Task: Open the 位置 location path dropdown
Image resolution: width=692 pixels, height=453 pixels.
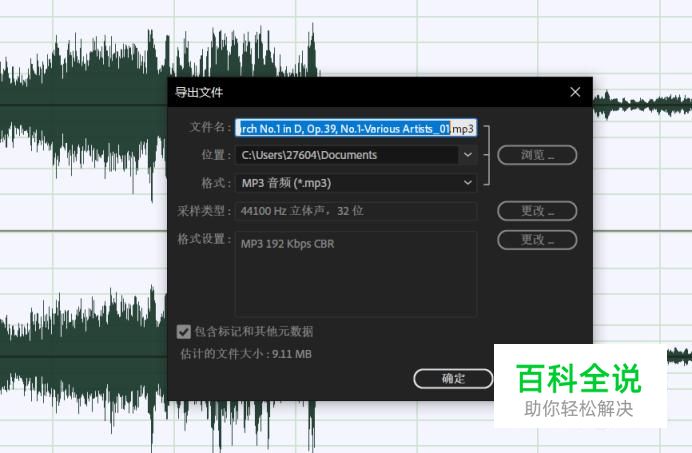Action: click(468, 155)
